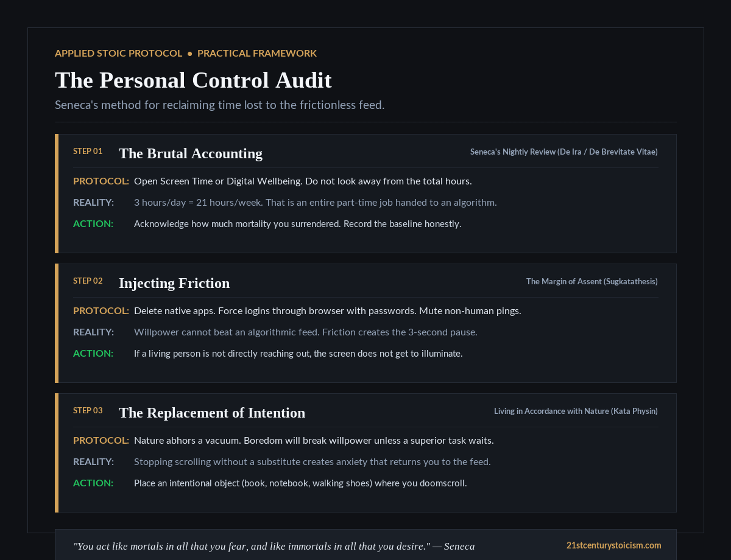The height and width of the screenshot is (560, 731).
Task: Click the STEP 01 label
Action: click(x=88, y=151)
